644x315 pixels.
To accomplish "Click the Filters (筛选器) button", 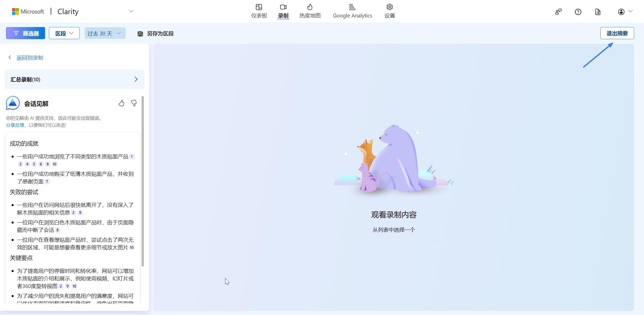I will tap(25, 33).
